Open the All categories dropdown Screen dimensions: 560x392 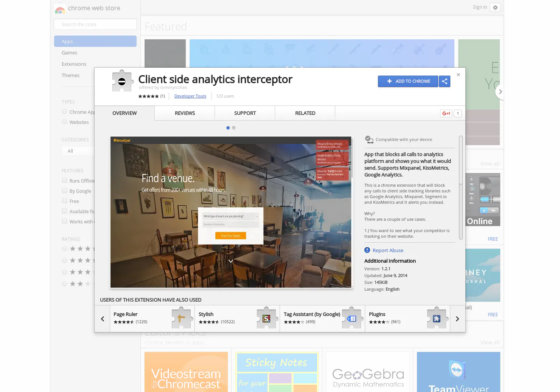pos(78,151)
